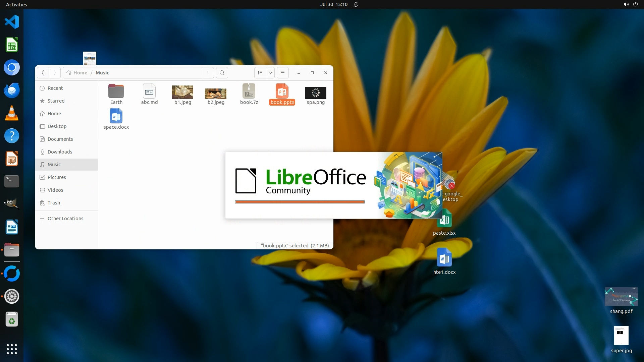Select Downloads in the sidebar
Image resolution: width=644 pixels, height=362 pixels.
pos(60,152)
